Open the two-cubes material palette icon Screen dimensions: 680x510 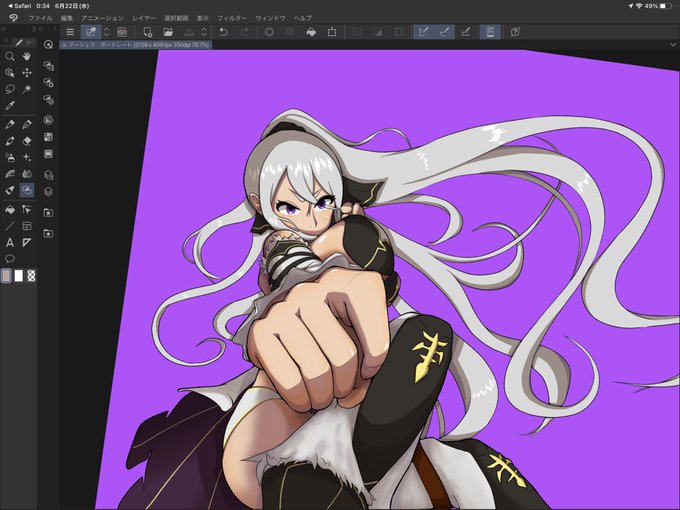tap(49, 175)
